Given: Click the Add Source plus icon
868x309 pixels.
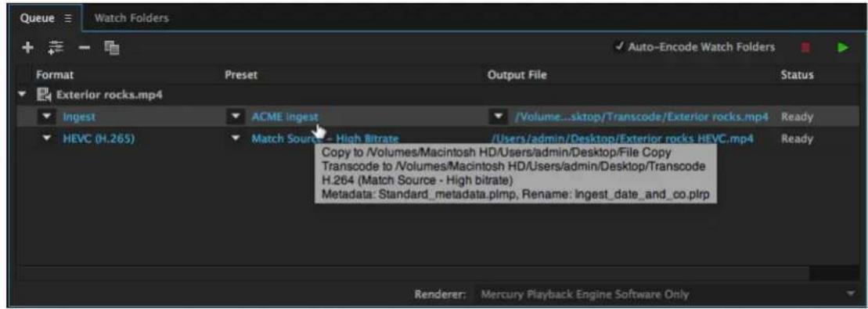Looking at the screenshot, I should 27,48.
